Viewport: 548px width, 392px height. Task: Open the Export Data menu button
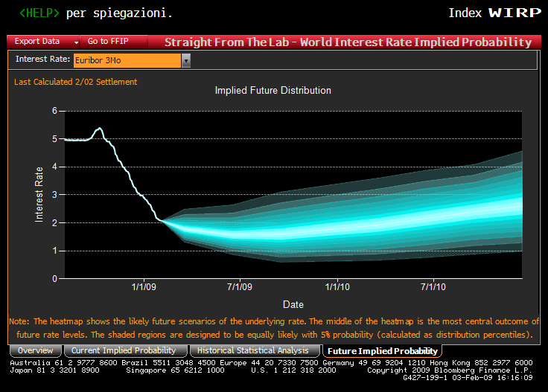(x=43, y=42)
